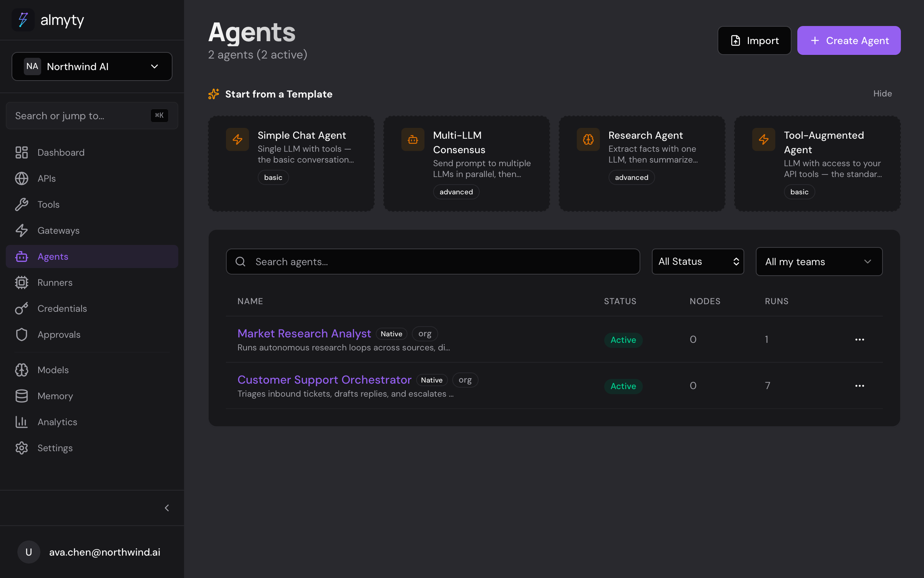This screenshot has height=578, width=924.
Task: Focus the Search or jump to field
Action: click(x=92, y=116)
